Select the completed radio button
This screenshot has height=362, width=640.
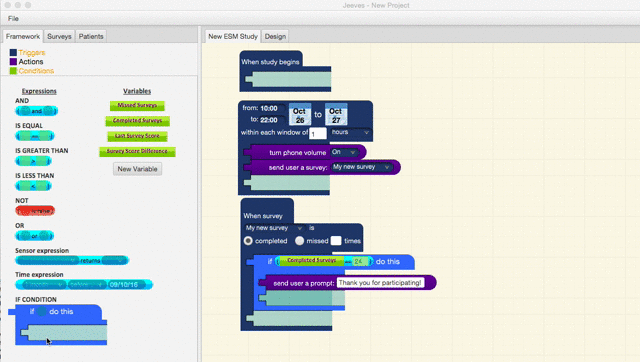(248, 241)
